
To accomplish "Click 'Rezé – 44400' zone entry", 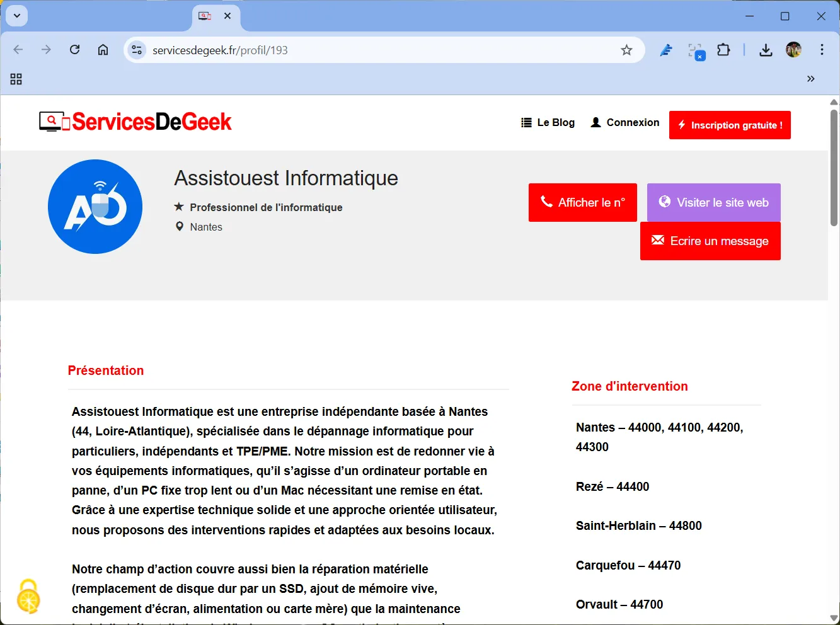I will pos(613,486).
